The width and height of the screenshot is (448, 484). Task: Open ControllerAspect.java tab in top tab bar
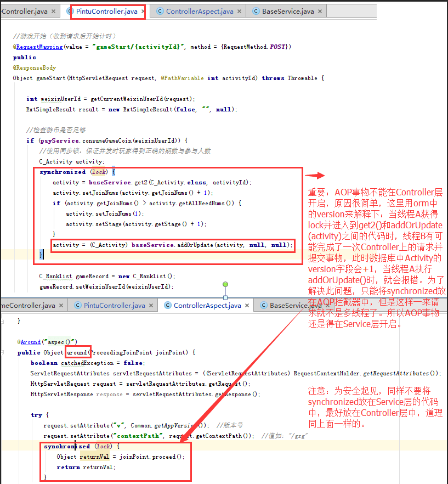click(200, 12)
